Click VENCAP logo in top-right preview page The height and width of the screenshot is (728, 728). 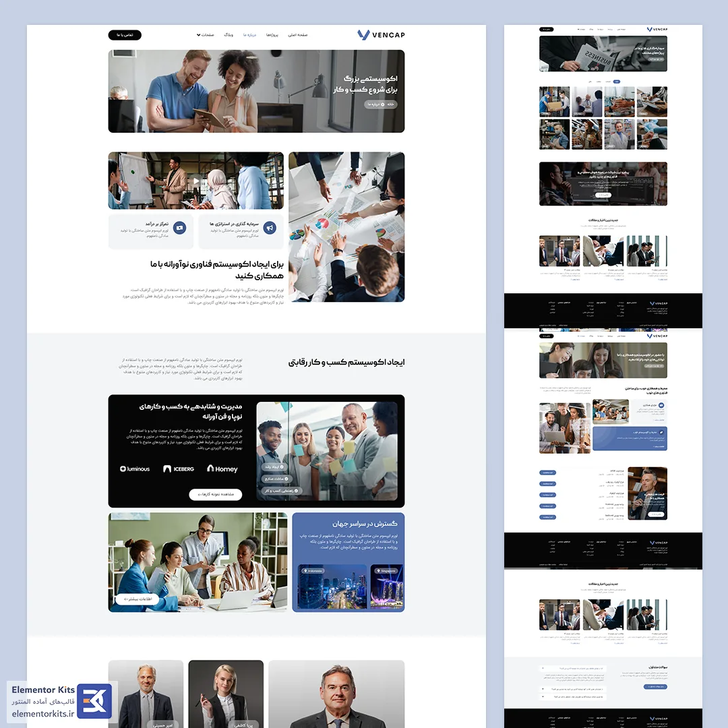[x=657, y=29]
